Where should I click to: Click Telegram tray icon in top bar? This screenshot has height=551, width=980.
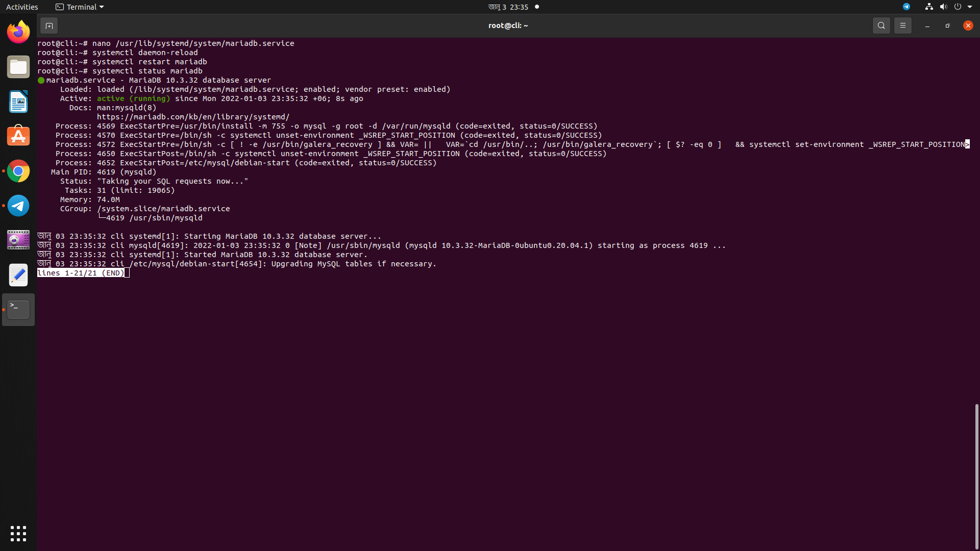[906, 7]
